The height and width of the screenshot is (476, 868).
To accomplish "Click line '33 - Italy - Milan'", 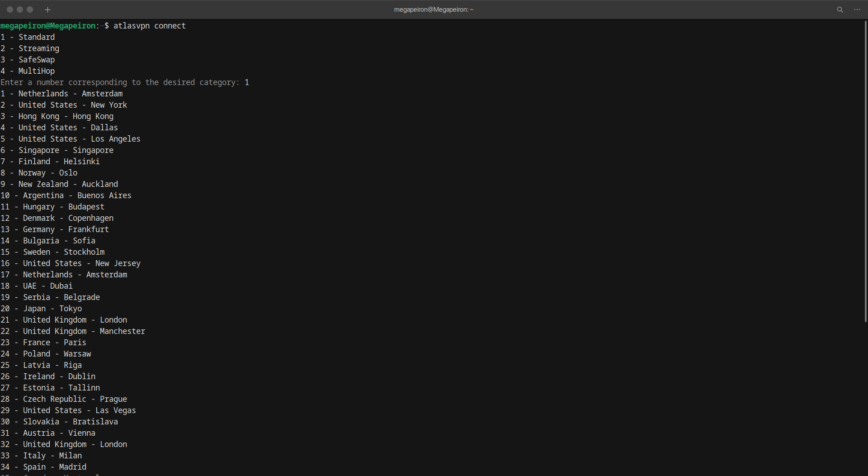I will (x=41, y=456).
